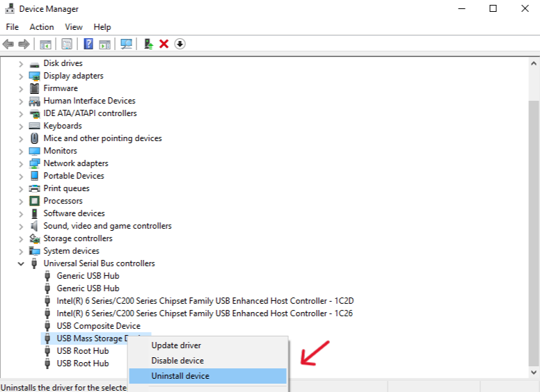
Task: Select the Firmware chip icon
Action: click(x=34, y=88)
